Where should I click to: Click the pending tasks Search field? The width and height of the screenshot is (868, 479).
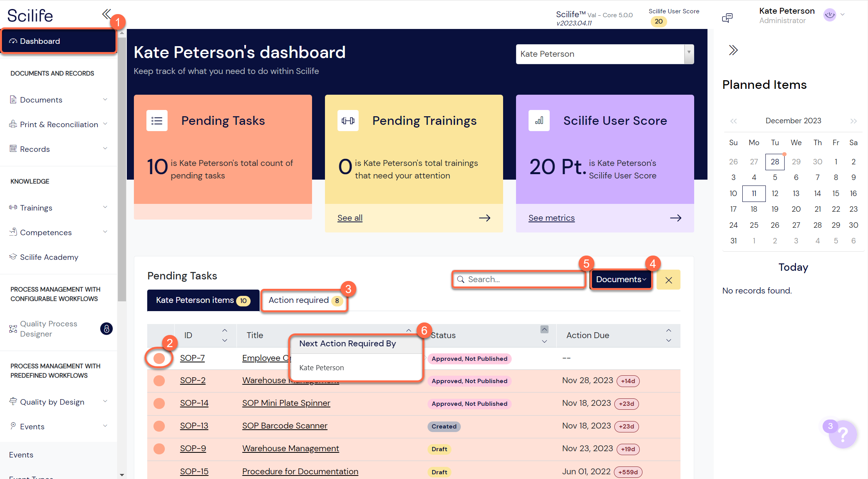coord(519,279)
